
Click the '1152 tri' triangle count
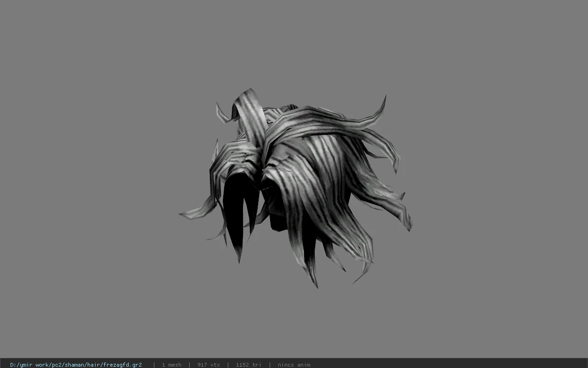tap(249, 365)
